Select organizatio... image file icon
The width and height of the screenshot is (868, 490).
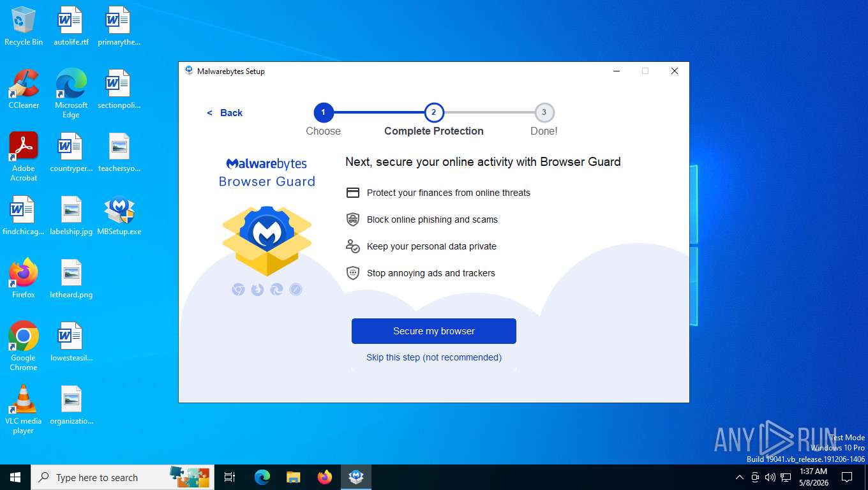tap(71, 405)
